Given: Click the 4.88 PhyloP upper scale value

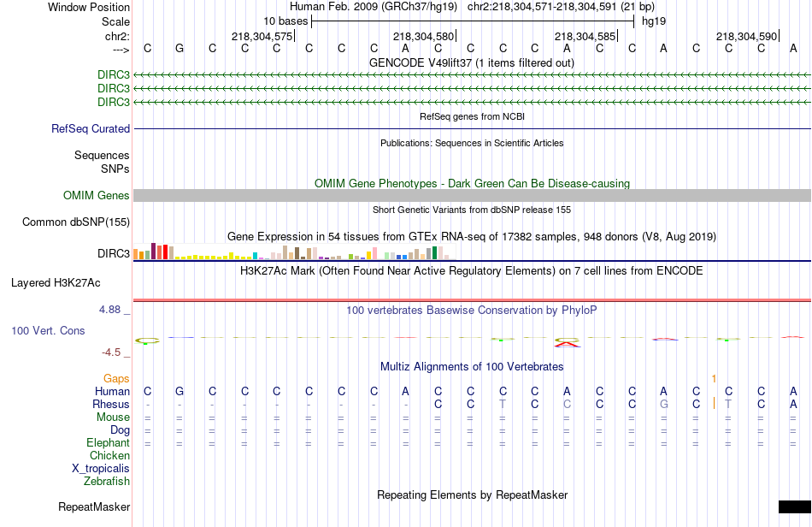Looking at the screenshot, I should tap(109, 310).
